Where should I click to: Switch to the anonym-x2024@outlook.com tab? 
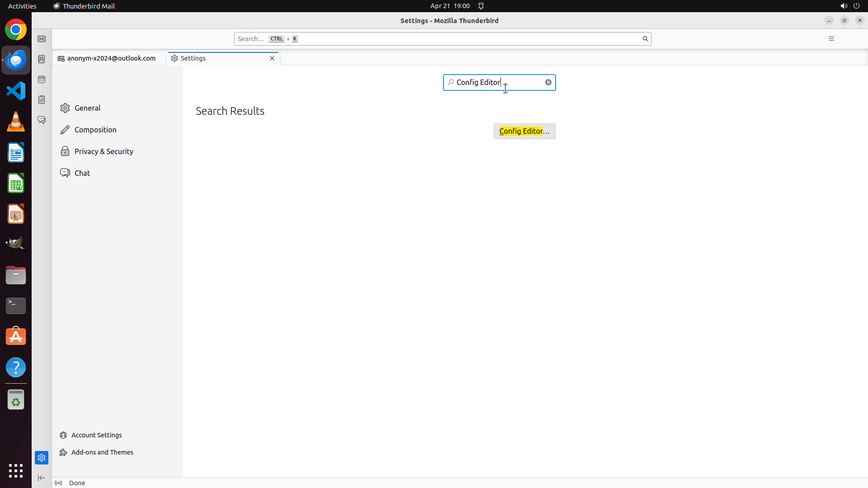click(111, 58)
